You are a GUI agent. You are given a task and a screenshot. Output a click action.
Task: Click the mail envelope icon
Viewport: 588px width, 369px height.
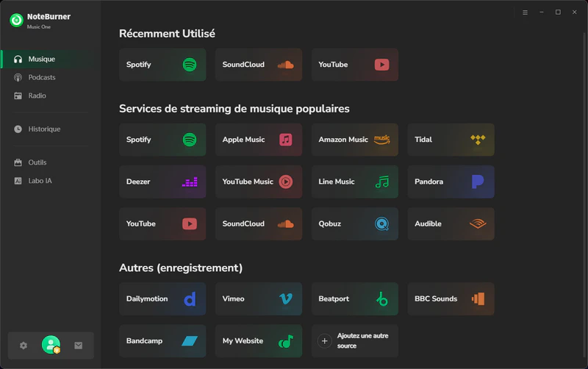click(79, 345)
